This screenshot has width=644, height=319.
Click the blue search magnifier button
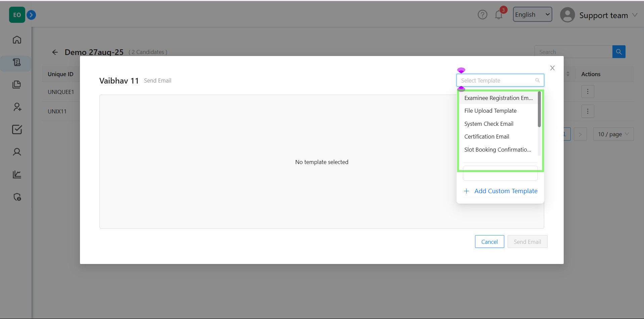tap(618, 52)
